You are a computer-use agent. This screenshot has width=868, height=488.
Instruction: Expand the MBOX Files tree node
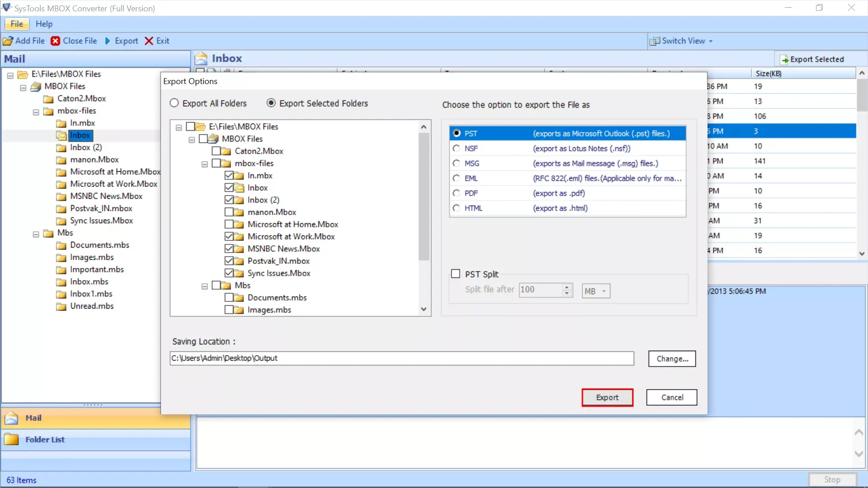click(192, 138)
